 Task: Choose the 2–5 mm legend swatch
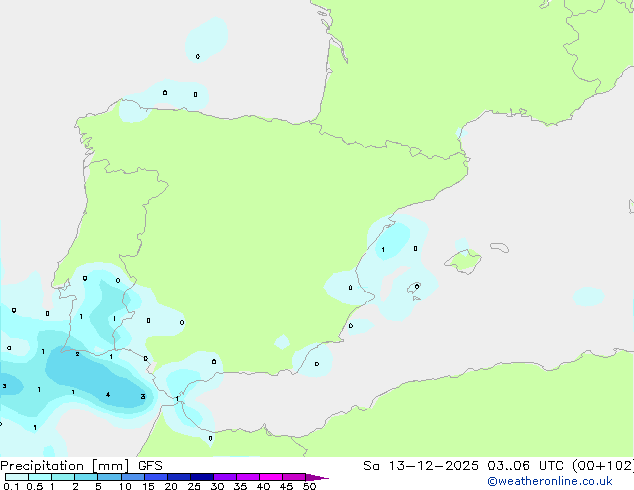[x=86, y=477]
